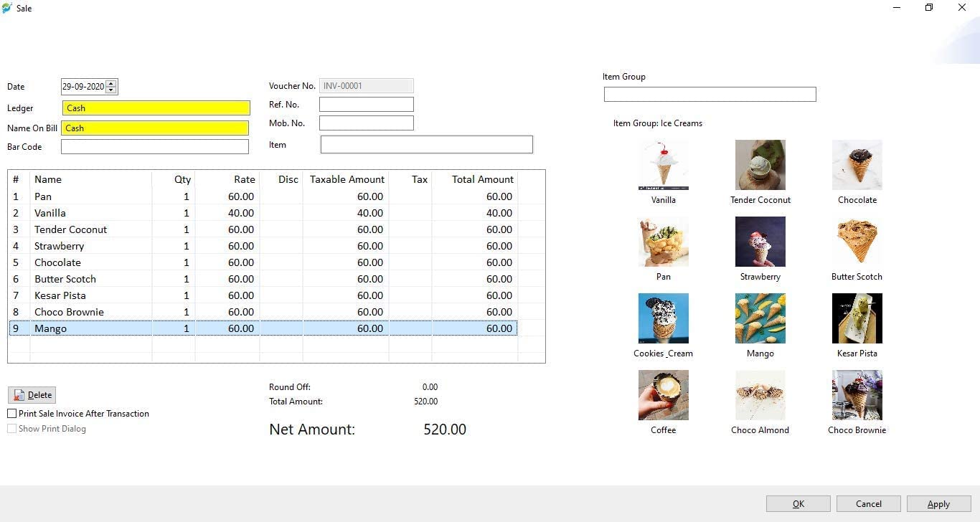Click the Ref. No. input field
The height and width of the screenshot is (522, 980).
pyautogui.click(x=367, y=105)
